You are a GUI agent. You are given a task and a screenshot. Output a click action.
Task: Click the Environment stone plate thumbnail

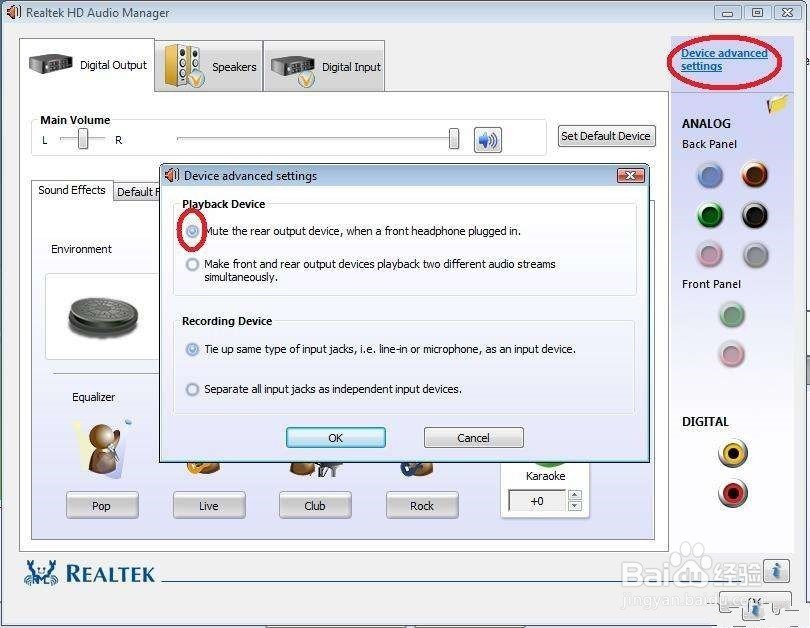(x=103, y=316)
